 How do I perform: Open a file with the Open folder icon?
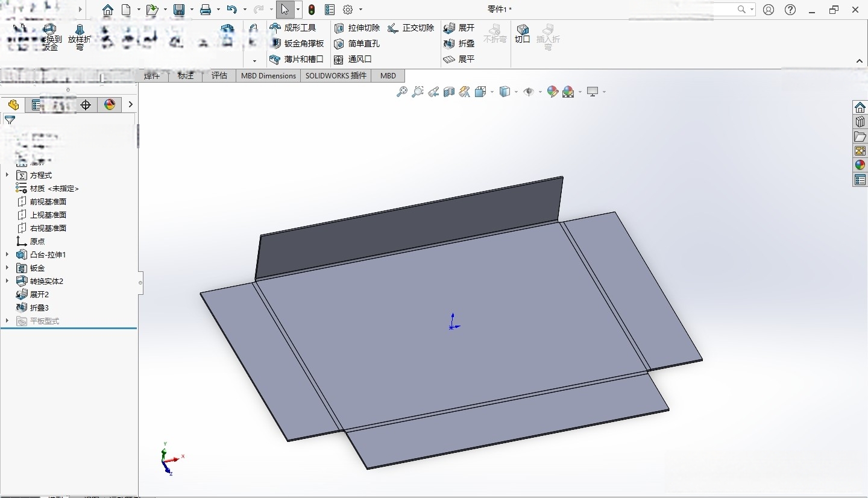click(152, 10)
